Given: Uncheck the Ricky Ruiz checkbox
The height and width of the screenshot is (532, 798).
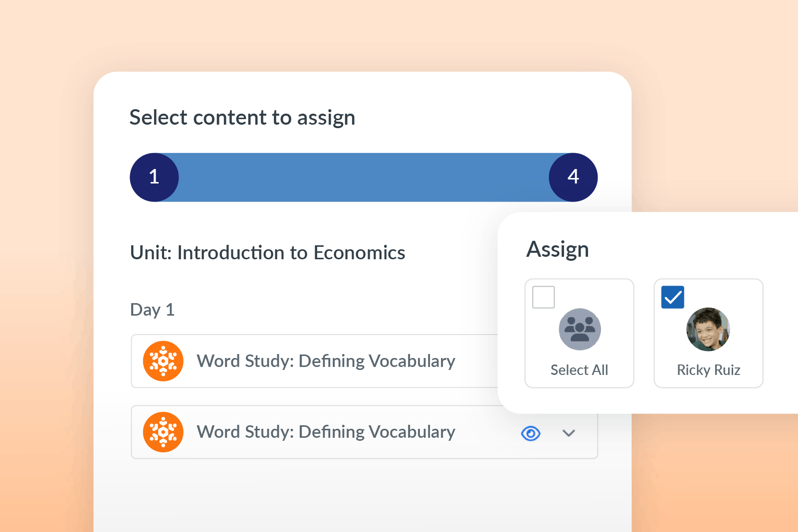Looking at the screenshot, I should click(x=672, y=297).
